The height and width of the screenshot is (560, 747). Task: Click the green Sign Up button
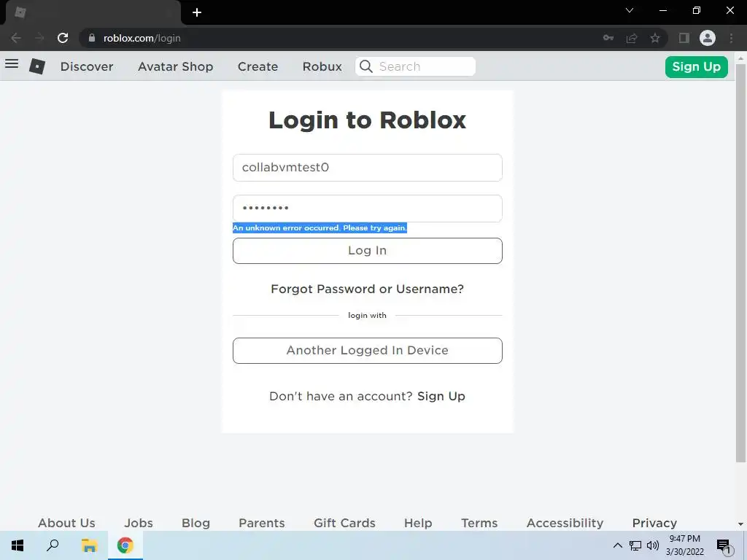point(696,66)
